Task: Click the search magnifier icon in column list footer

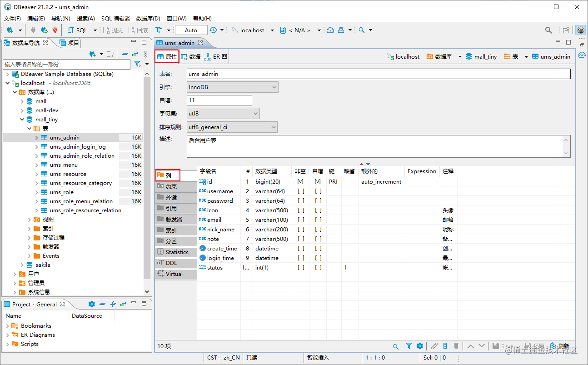Action: pyautogui.click(x=396, y=346)
